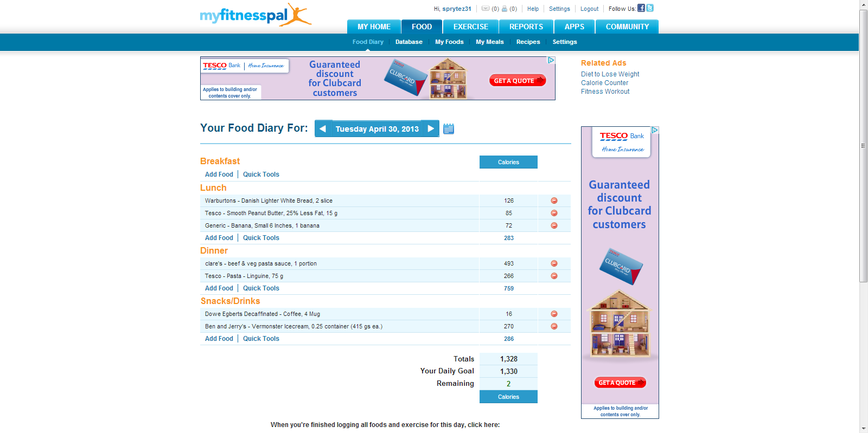
Task: Select Food Diary submenu item
Action: 368,42
